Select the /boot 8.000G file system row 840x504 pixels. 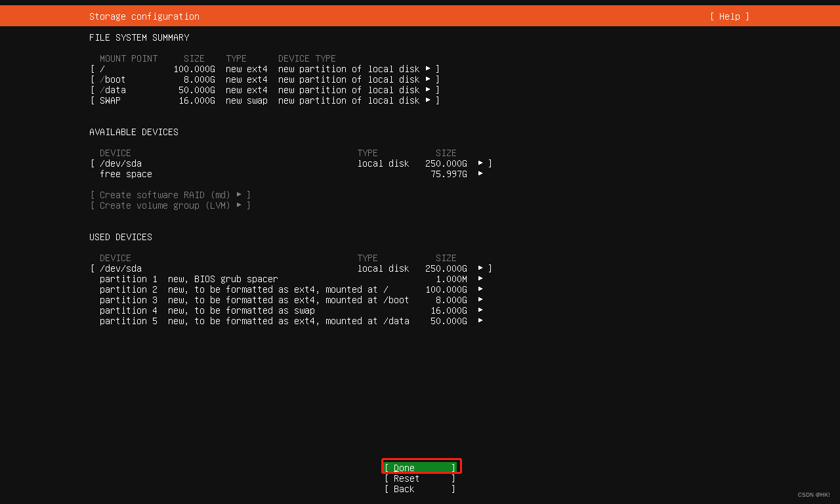(x=265, y=79)
